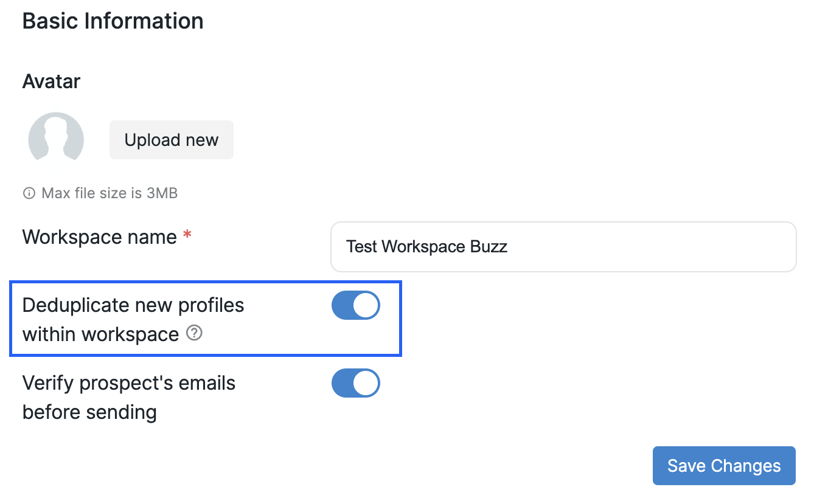The image size is (814, 504).
Task: Click the Workspace name label
Action: coord(99,237)
